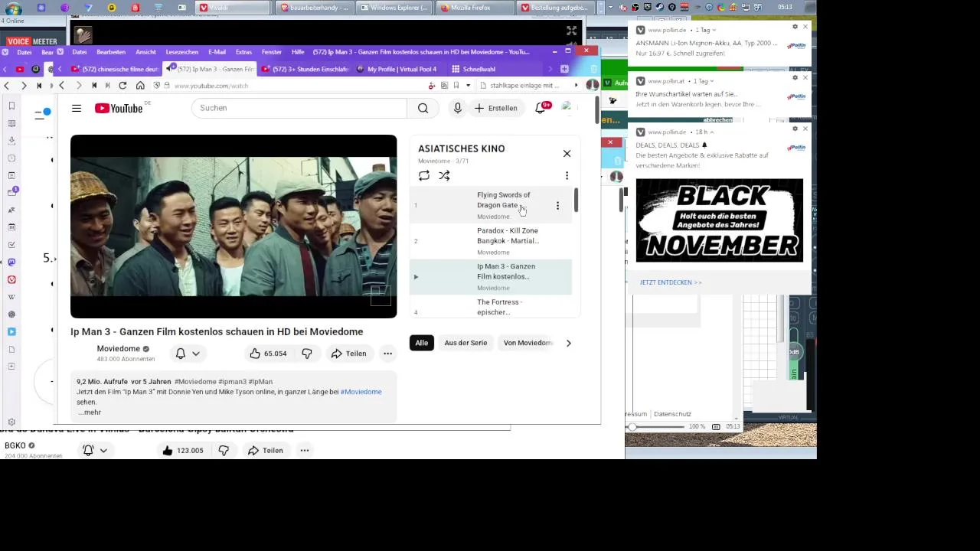Click the Black November banner
This screenshot has height=551, width=980.
coord(719,220)
